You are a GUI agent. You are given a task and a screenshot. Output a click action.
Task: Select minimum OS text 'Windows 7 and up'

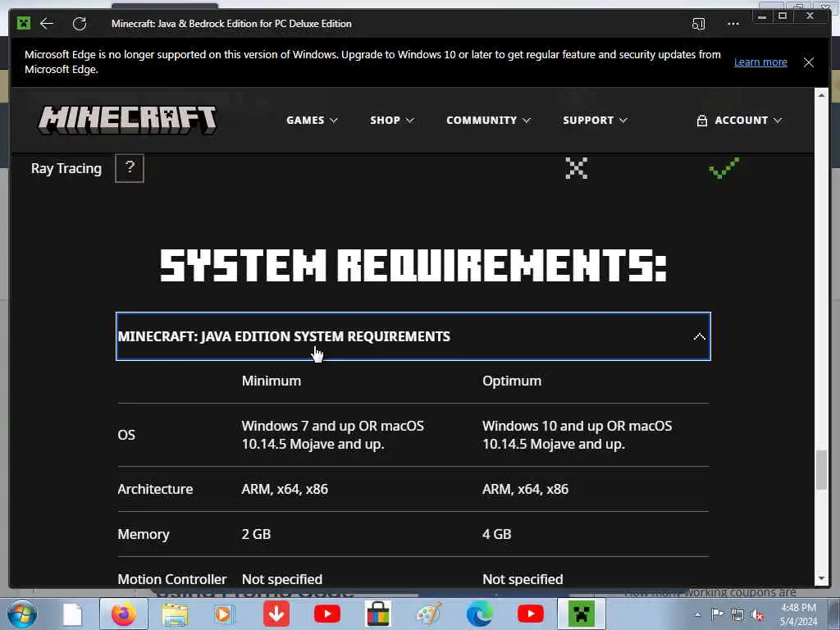(x=298, y=426)
